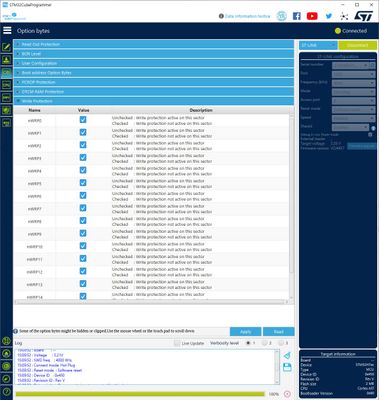The width and height of the screenshot is (379, 400).
Task: Click the Disconnect button
Action: click(x=358, y=45)
